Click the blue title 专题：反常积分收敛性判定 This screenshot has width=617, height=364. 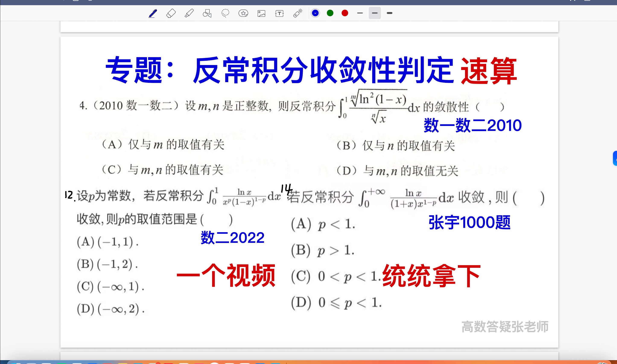[280, 70]
